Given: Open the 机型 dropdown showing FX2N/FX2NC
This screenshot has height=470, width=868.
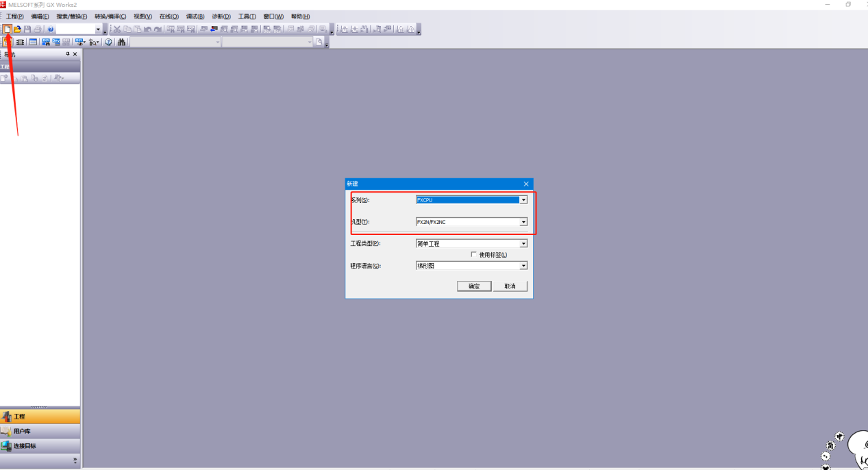Looking at the screenshot, I should (523, 222).
